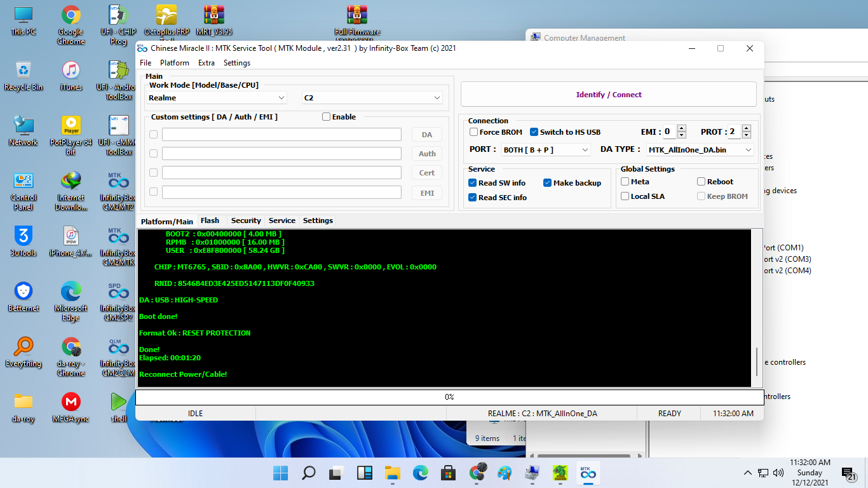The image size is (868, 488).
Task: Toggle Force BROM checkbox
Action: click(x=474, y=132)
